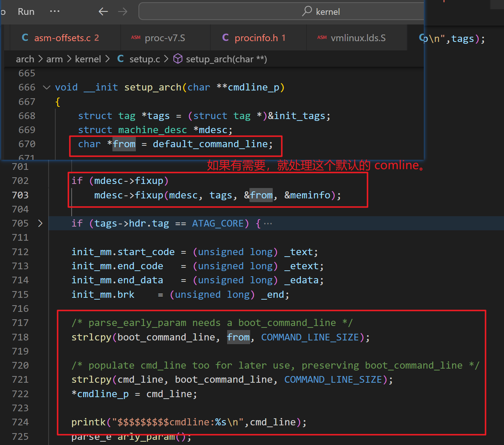Click '&init_tags' on line 668
The height and width of the screenshot is (445, 504).
[297, 116]
